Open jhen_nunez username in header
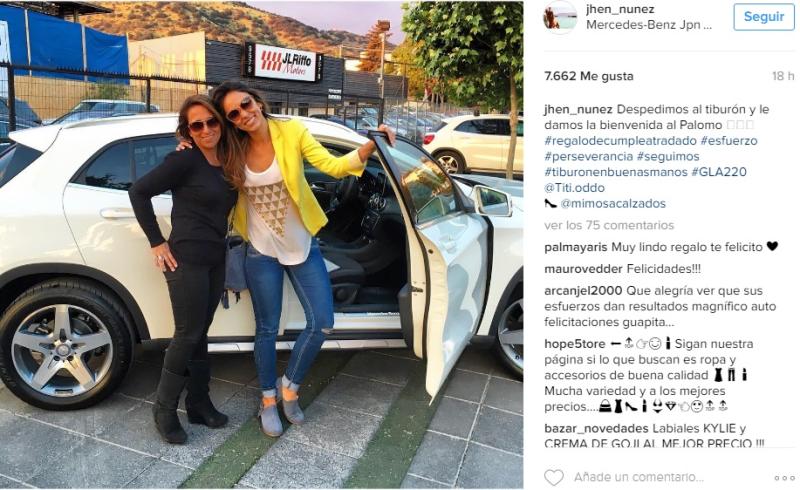The width and height of the screenshot is (800, 490). coord(620,9)
